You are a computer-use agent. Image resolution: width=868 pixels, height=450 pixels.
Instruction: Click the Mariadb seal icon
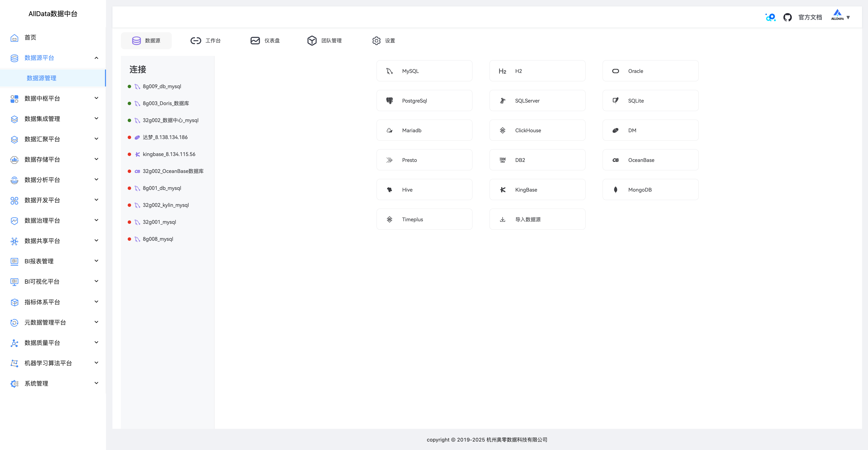(389, 130)
